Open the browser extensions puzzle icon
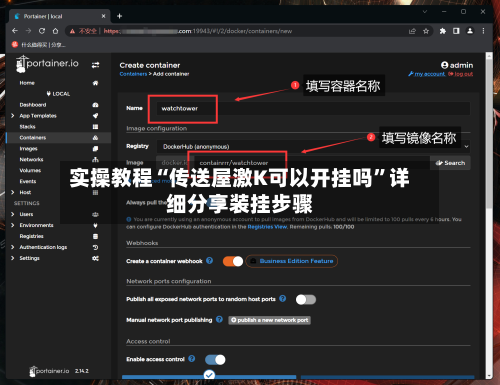This screenshot has height=385, width=500. pos(443,31)
